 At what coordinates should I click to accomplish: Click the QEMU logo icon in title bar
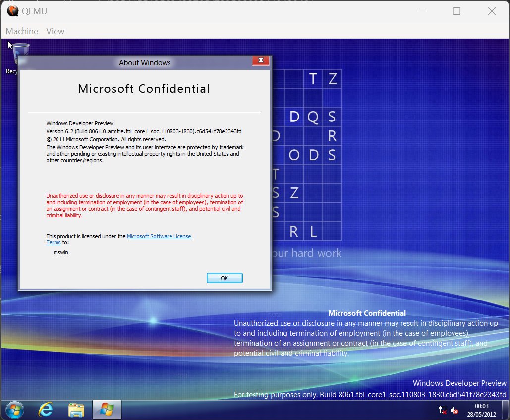click(13, 11)
